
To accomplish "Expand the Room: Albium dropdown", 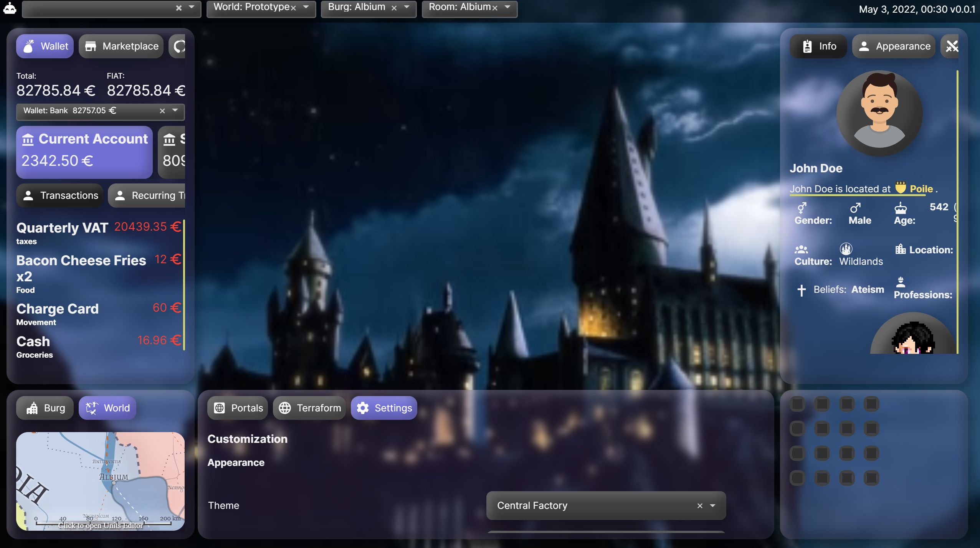I will [507, 7].
